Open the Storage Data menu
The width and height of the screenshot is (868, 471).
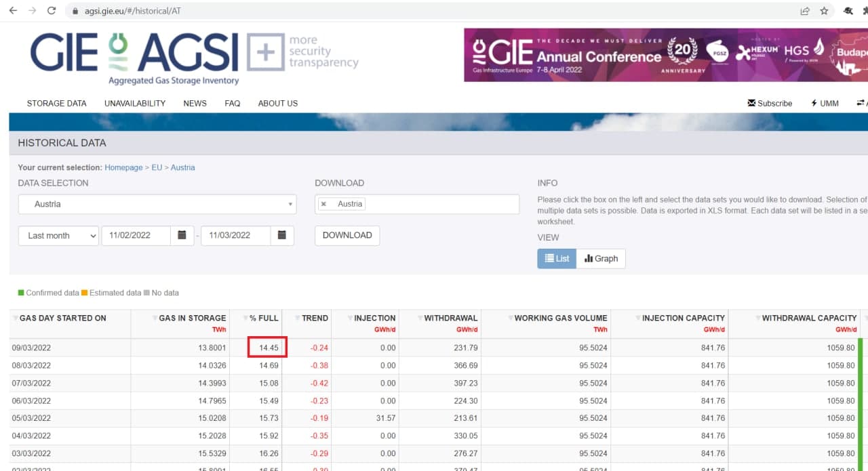56,104
